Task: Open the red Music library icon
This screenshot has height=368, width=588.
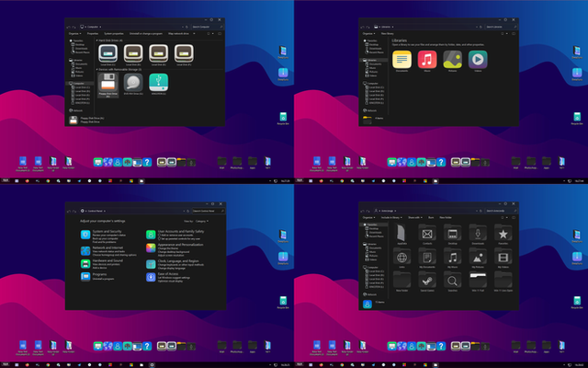Action: click(x=427, y=59)
